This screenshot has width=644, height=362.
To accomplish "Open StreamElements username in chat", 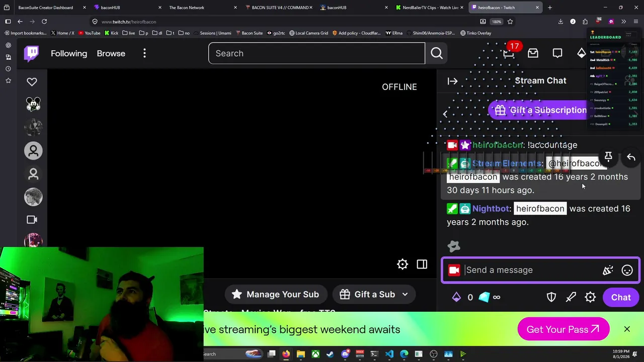I will 507,163.
